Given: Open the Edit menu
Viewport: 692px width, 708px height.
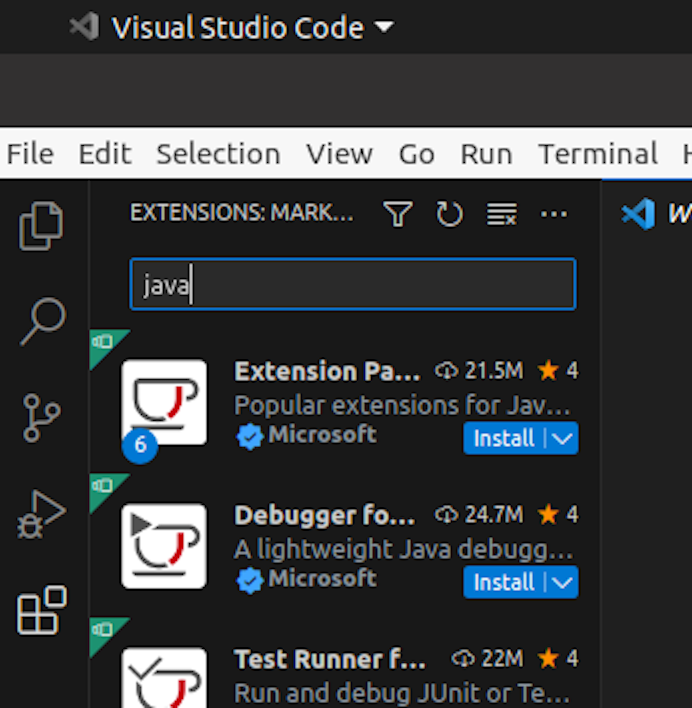Looking at the screenshot, I should 105,154.
